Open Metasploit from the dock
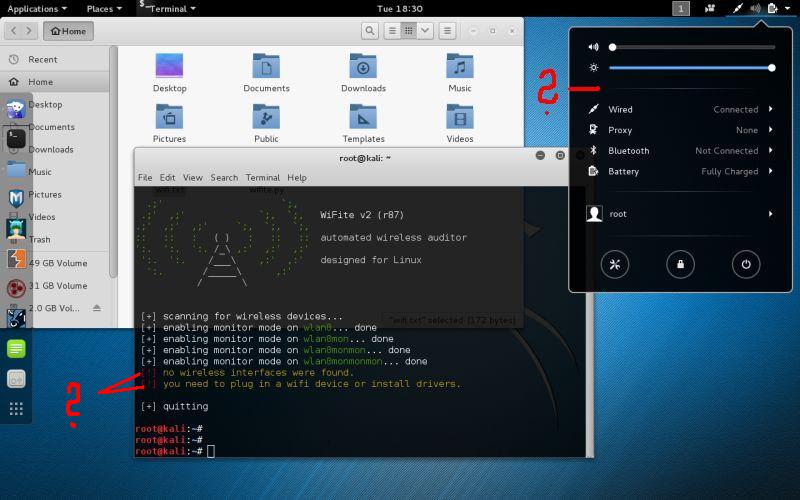Screen dimensions: 800x500 pos(16,198)
